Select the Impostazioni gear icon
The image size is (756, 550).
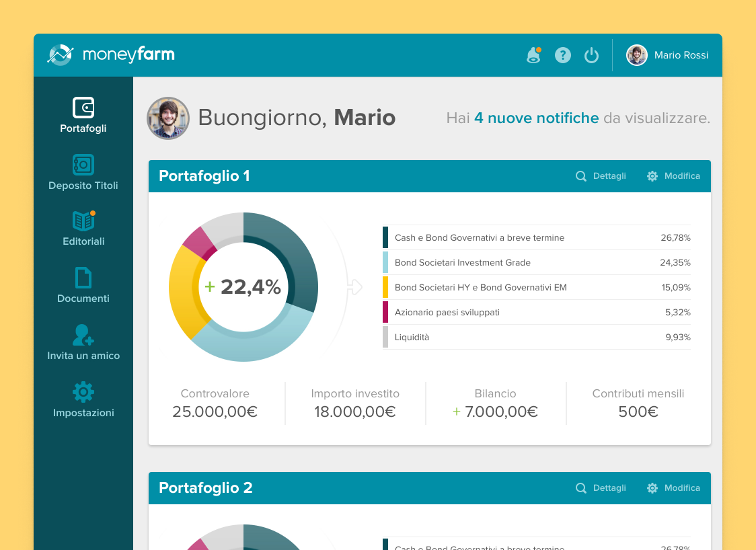83,392
